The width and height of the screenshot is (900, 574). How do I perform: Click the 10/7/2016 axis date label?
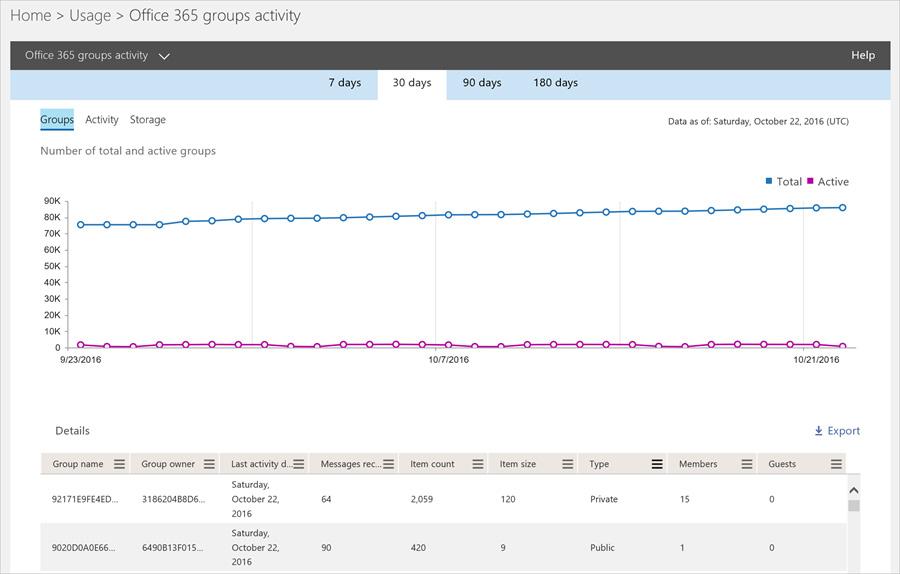448,360
